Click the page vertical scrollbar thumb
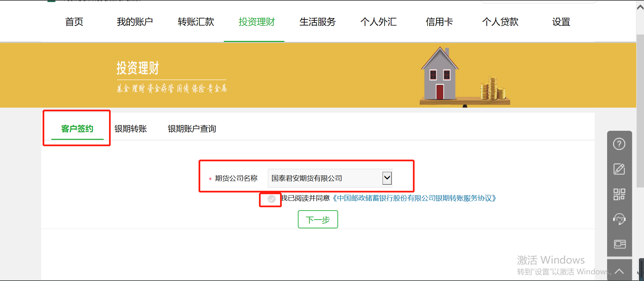Image resolution: width=644 pixels, height=281 pixels. pyautogui.click(x=640, y=111)
